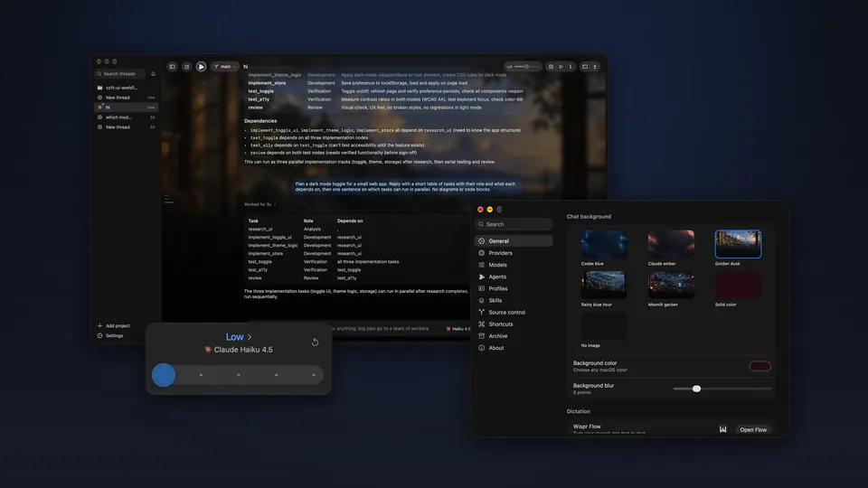868x488 pixels.
Task: Open the Background color swatch picker
Action: 759,366
